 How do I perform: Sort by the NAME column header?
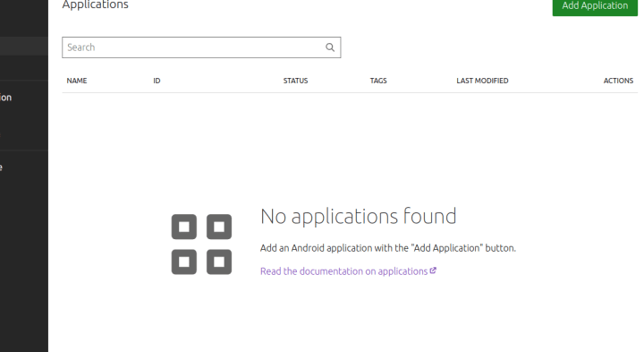coord(77,81)
